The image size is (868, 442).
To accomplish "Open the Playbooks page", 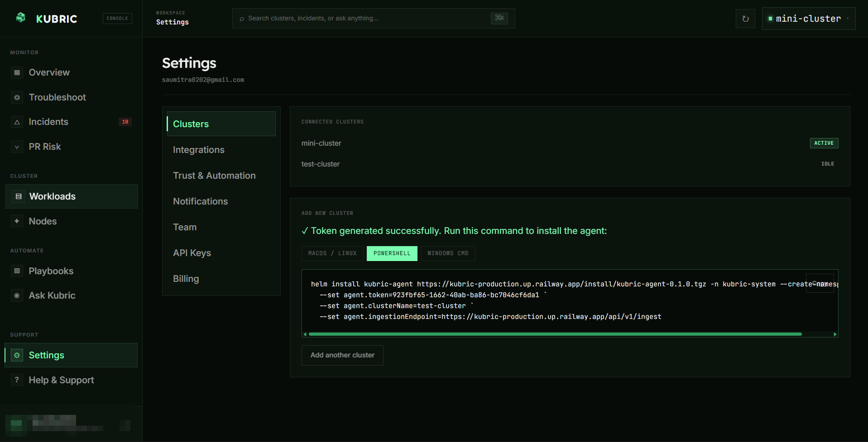I will coord(72,271).
